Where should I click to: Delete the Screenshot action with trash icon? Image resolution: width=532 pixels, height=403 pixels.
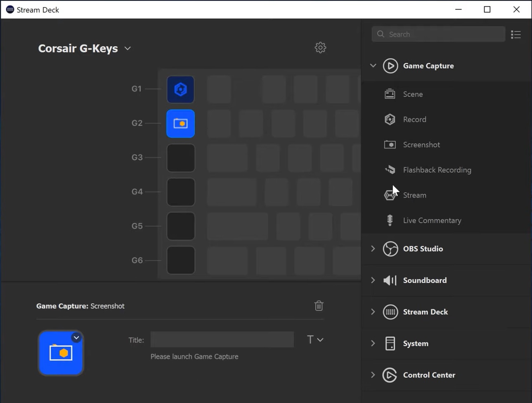click(x=318, y=306)
